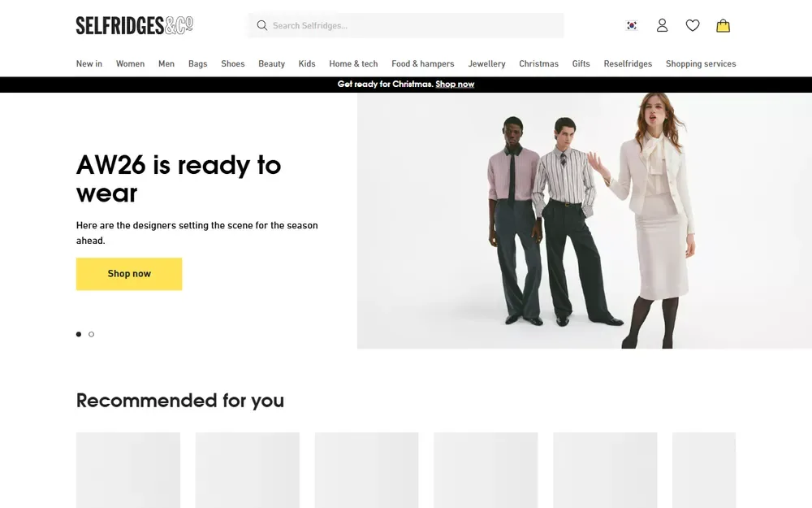Open the Christmas menu
Screen dimensions: 812x508
pyautogui.click(x=538, y=63)
